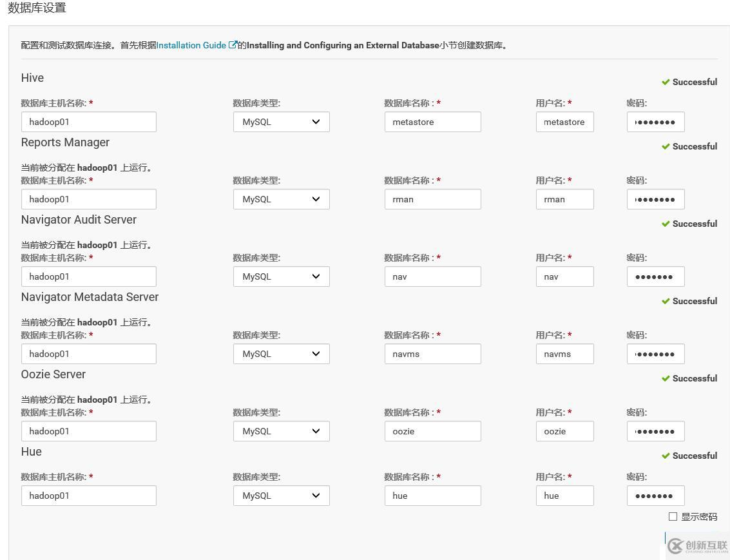Viewport: 730px width, 560px height.
Task: Click Oozie Server Successful checkmark icon
Action: (666, 378)
